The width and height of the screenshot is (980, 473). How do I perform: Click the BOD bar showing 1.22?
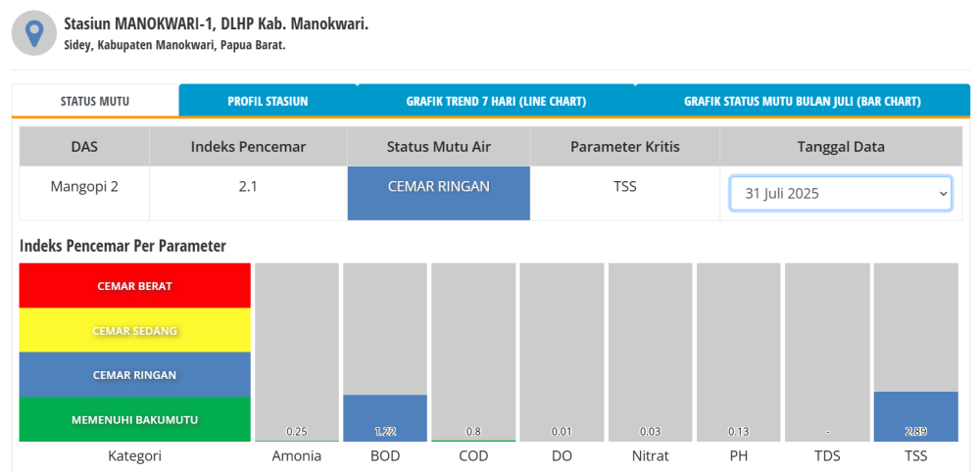click(385, 418)
